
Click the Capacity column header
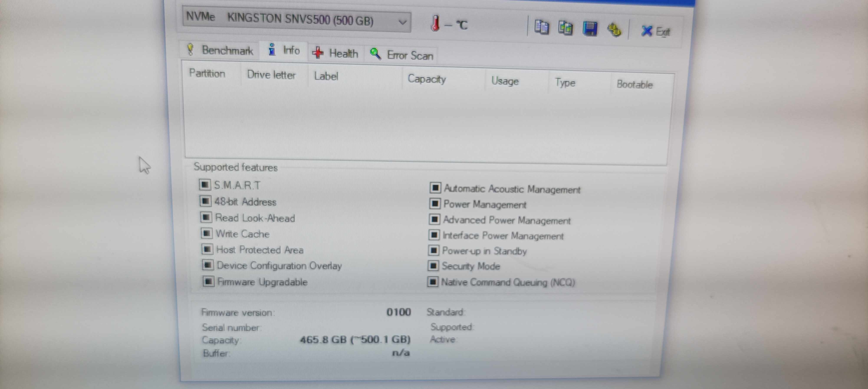point(427,79)
